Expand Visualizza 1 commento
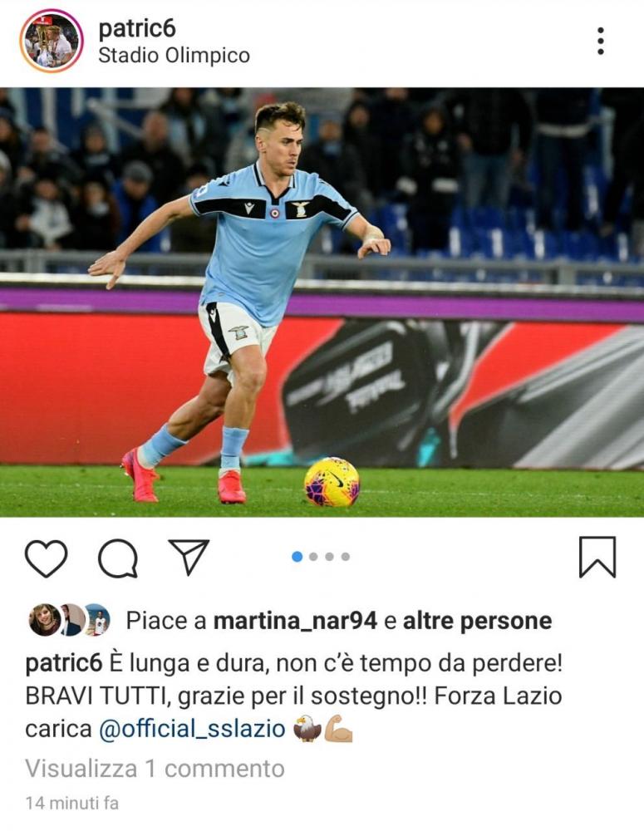Image resolution: width=644 pixels, height=831 pixels. click(x=155, y=769)
